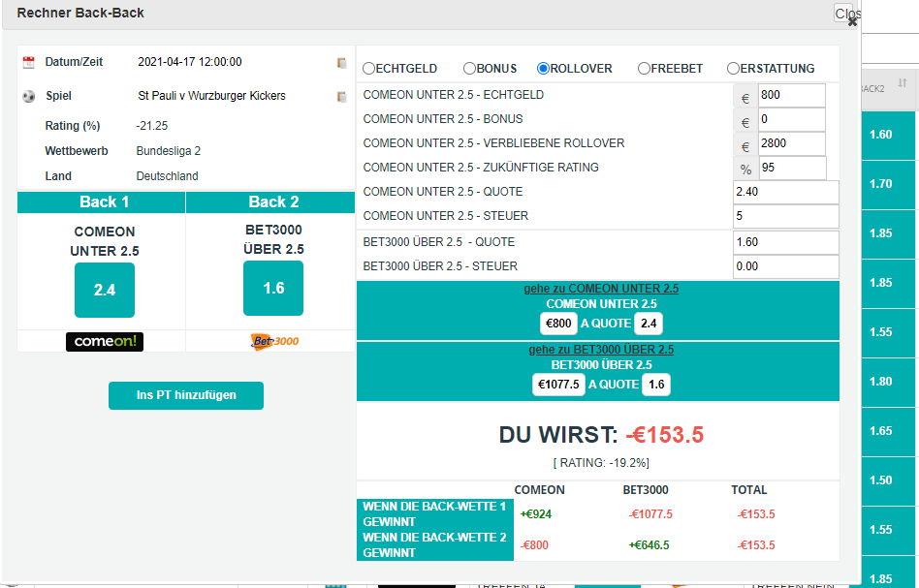Click the 1.6 quote box under BET3000 stake

pos(656,385)
